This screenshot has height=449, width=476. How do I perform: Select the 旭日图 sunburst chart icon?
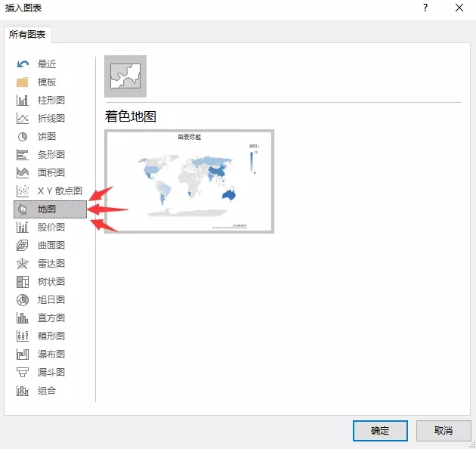[23, 300]
